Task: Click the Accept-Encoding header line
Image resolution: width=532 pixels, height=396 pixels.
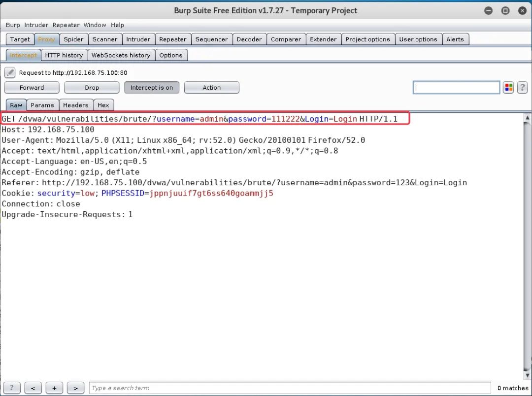Action: [70, 172]
